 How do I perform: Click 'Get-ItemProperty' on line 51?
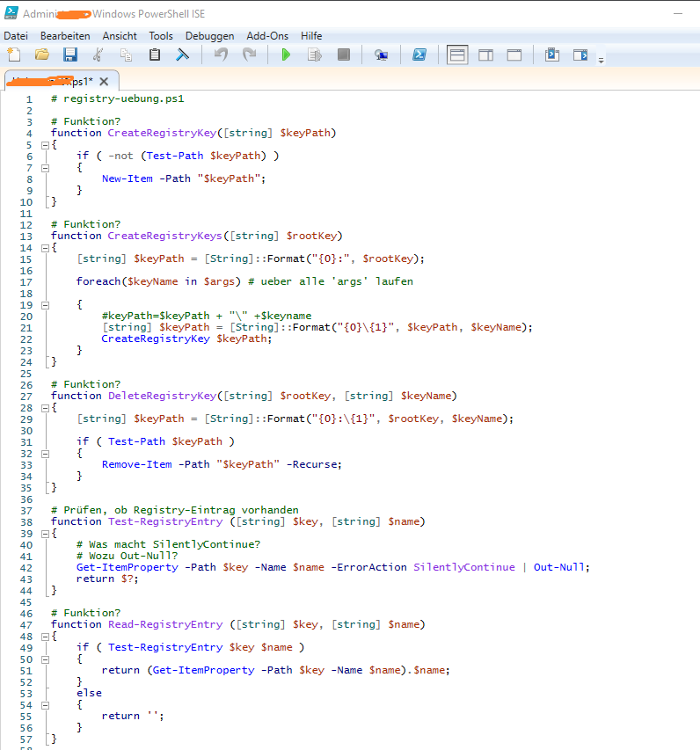pos(203,670)
